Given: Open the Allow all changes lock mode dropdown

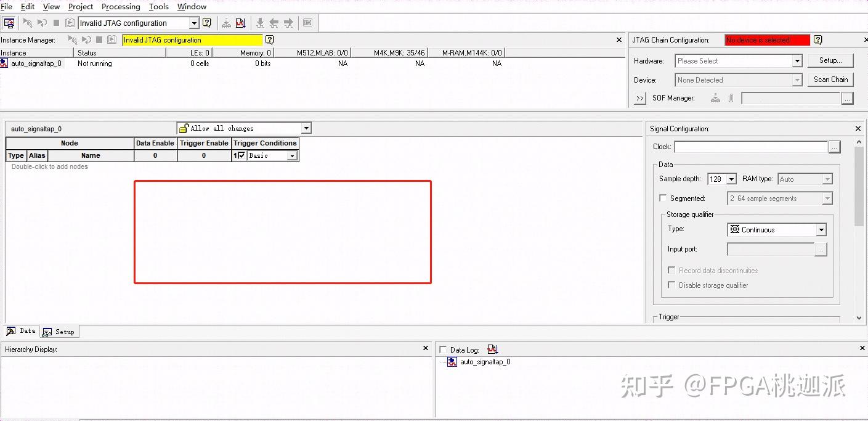Looking at the screenshot, I should point(244,128).
